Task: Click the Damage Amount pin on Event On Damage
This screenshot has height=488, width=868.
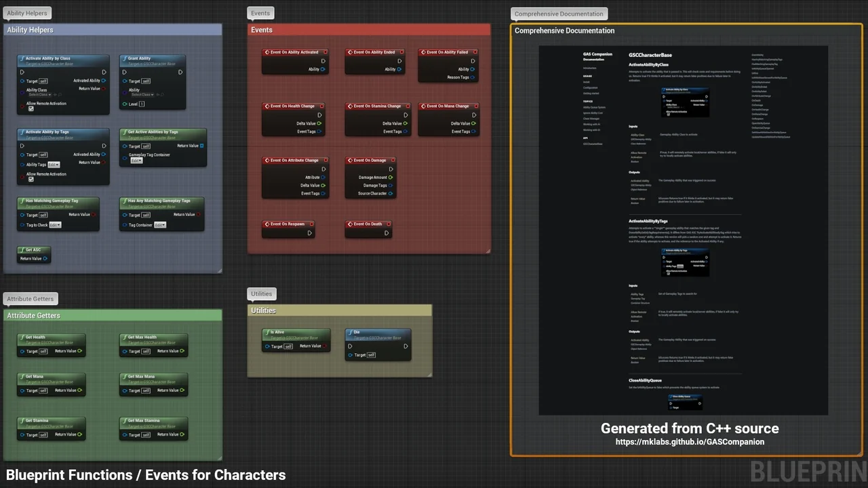Action: click(x=391, y=178)
